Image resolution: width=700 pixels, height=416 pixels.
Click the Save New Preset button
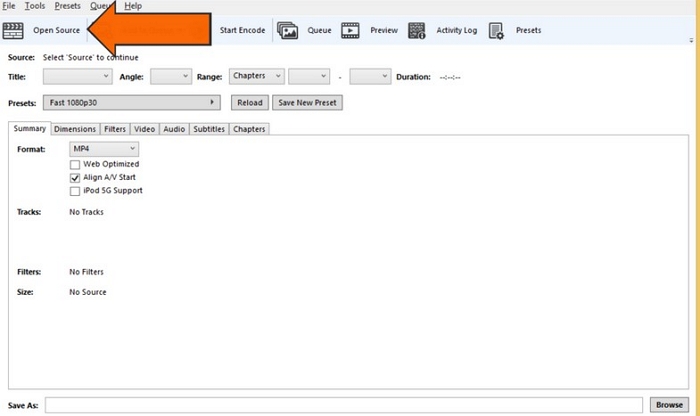tap(309, 102)
